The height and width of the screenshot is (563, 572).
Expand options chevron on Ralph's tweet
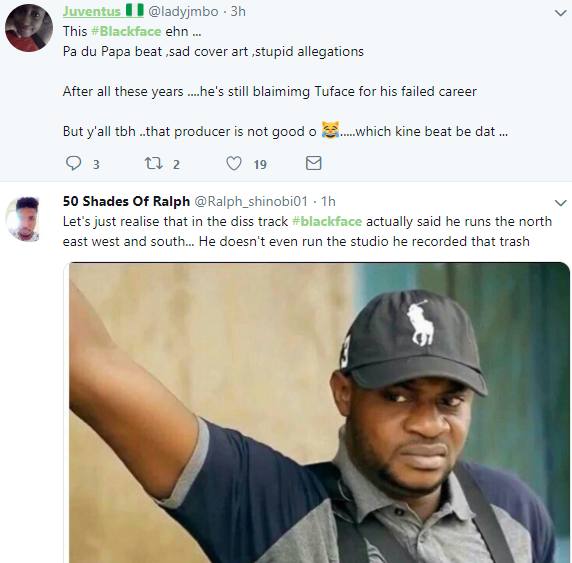point(560,203)
